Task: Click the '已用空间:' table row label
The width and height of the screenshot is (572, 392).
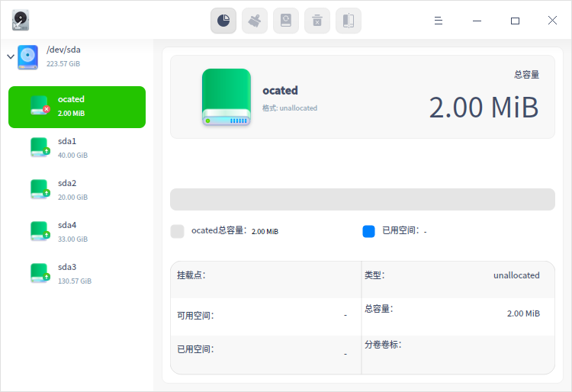Action: tap(195, 349)
